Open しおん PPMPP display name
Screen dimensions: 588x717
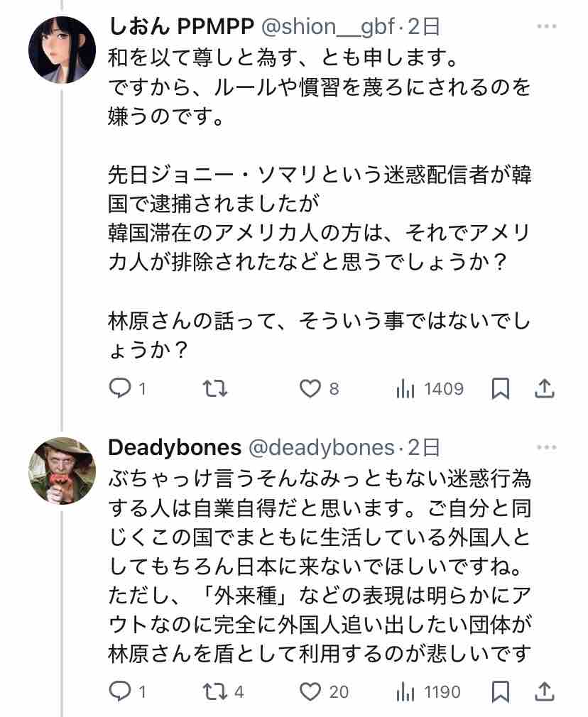point(181,26)
